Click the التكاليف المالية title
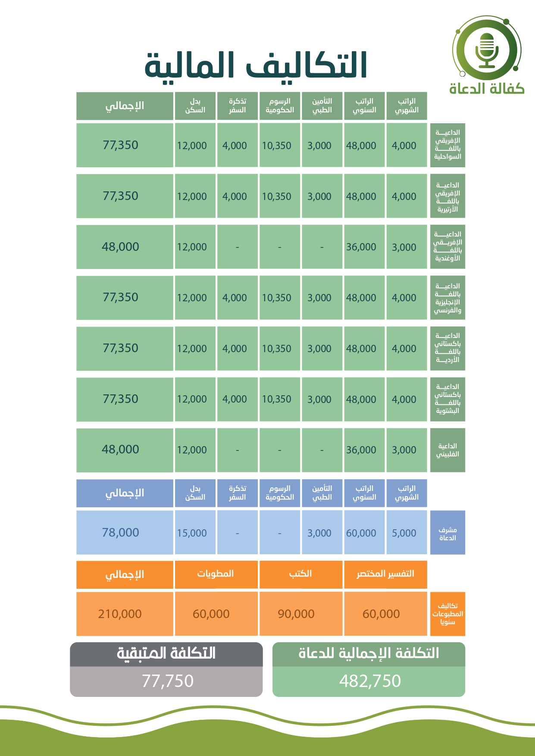 click(256, 66)
